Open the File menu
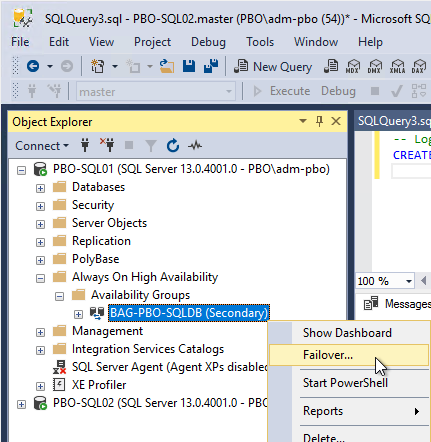Screen dimensions: 431x442 pos(20,42)
